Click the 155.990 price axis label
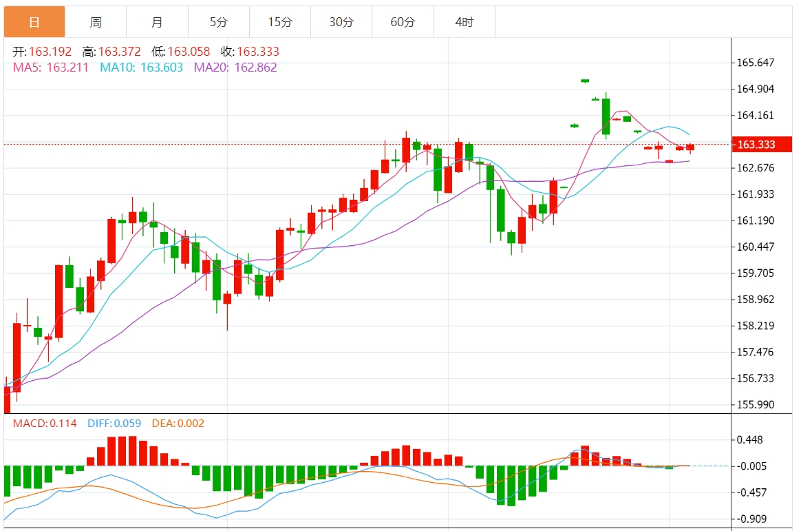This screenshot has height=531, width=812. 756,404
